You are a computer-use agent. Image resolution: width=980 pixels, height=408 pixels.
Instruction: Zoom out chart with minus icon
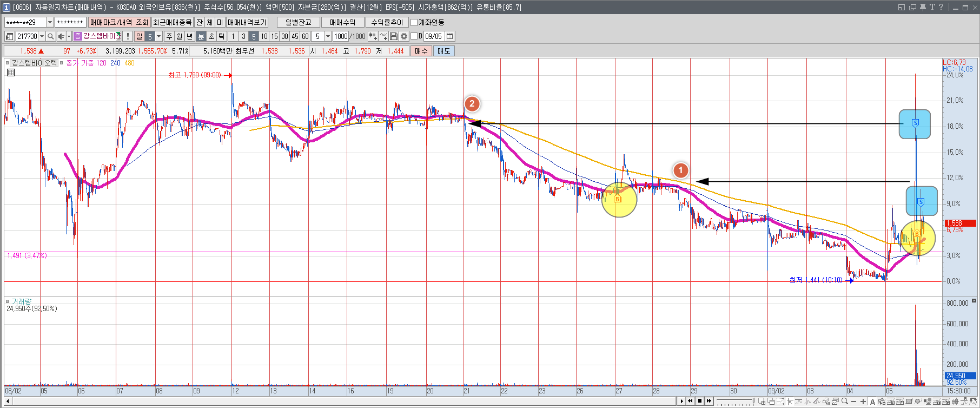pos(854,402)
